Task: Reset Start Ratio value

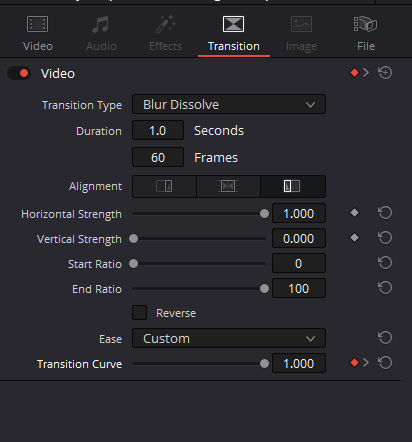Action: tap(385, 263)
